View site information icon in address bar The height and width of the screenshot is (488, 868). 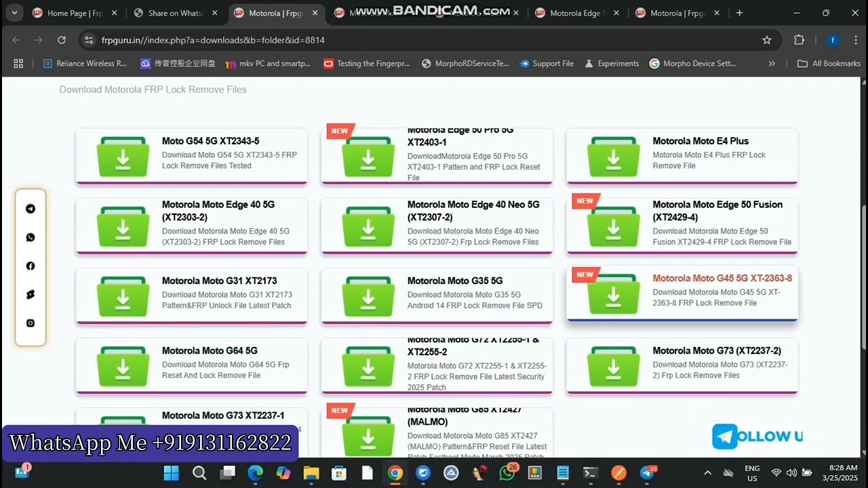(89, 40)
